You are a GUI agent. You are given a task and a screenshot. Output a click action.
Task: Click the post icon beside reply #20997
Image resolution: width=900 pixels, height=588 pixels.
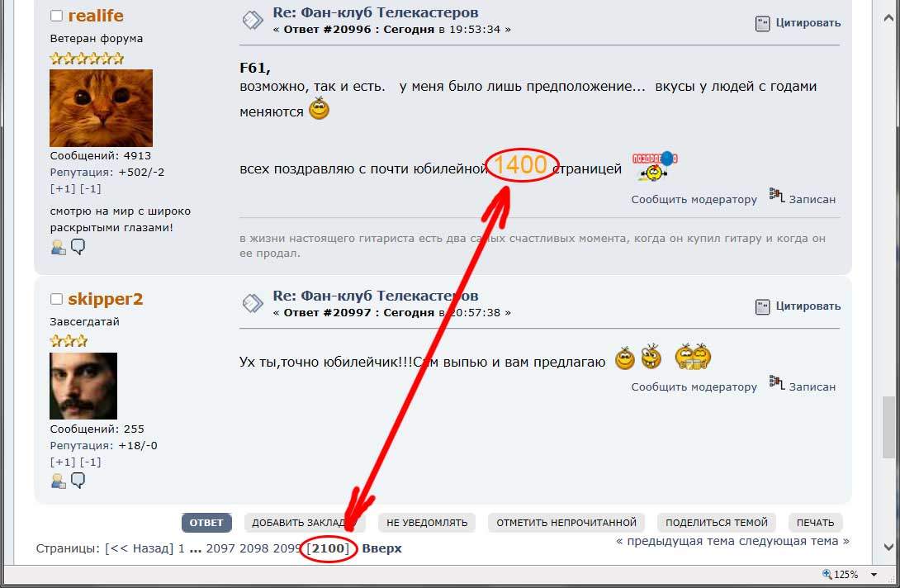tap(253, 303)
